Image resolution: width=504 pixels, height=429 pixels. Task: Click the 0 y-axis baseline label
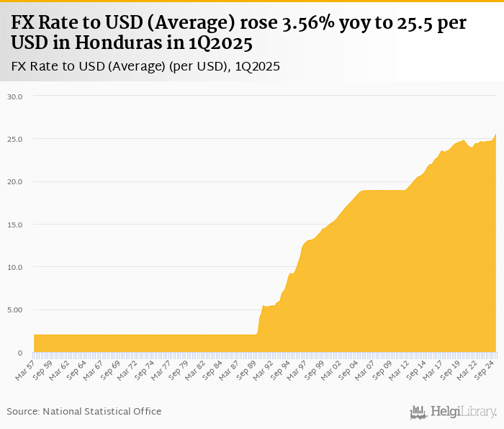pyautogui.click(x=20, y=353)
